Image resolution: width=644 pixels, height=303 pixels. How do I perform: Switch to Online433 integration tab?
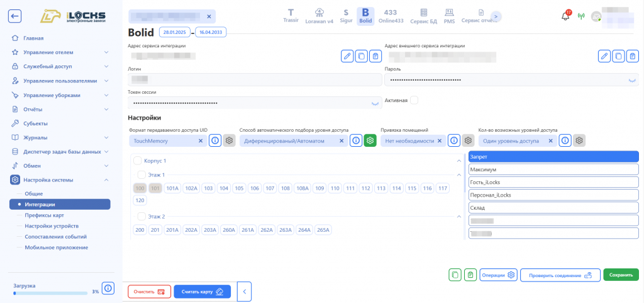point(391,16)
